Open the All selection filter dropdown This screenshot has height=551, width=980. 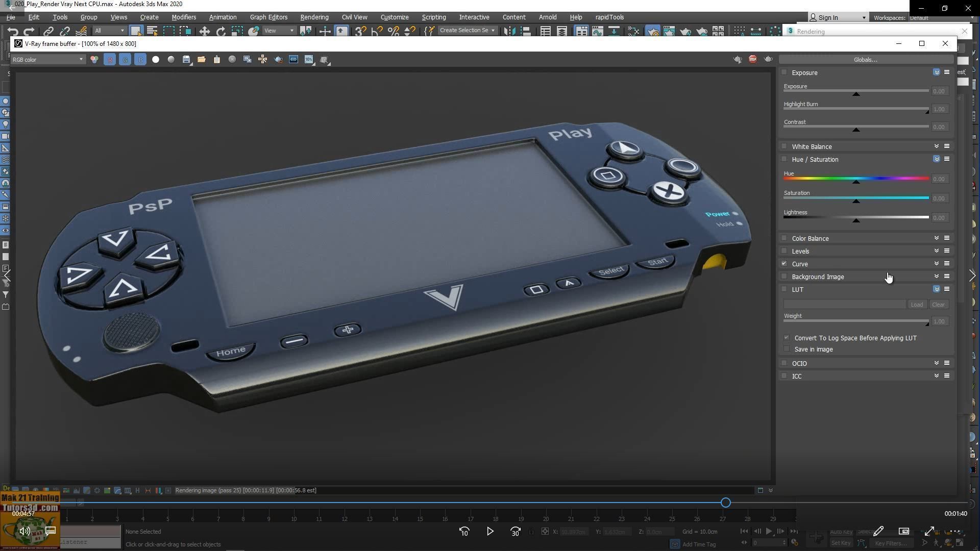(x=109, y=31)
